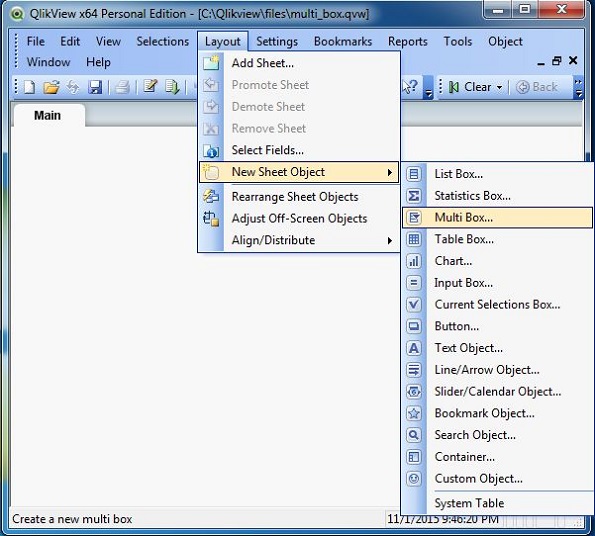
Task: Open the Window menu
Action: [48, 62]
